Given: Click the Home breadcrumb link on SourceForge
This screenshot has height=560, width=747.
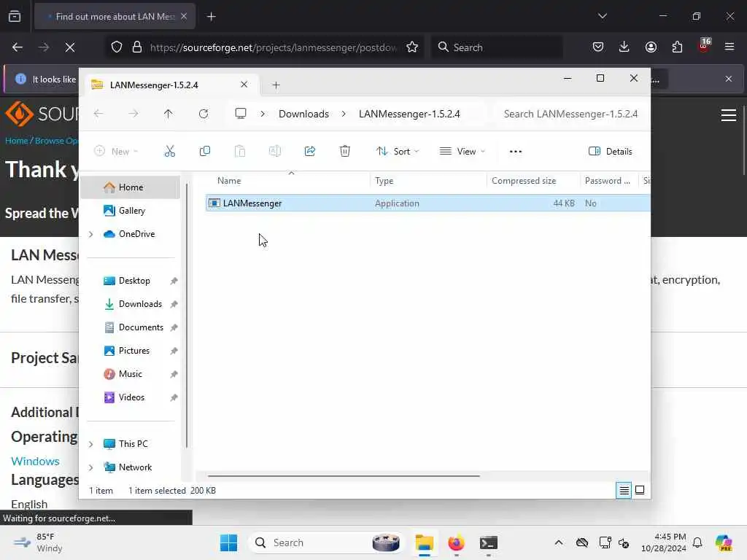Looking at the screenshot, I should point(16,141).
